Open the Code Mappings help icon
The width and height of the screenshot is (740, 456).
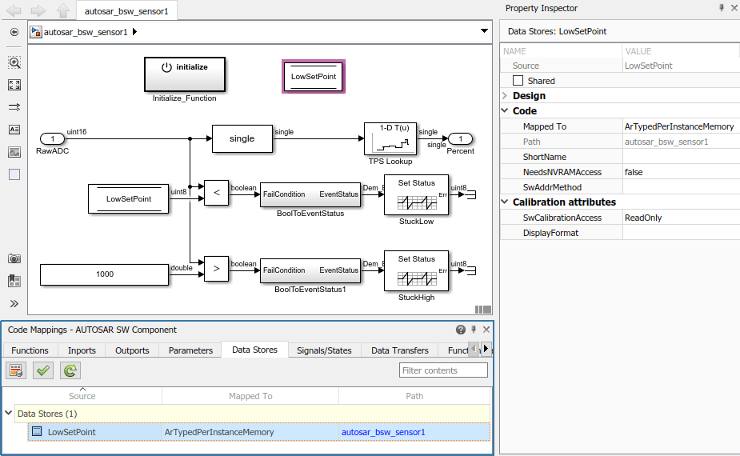pyautogui.click(x=461, y=330)
